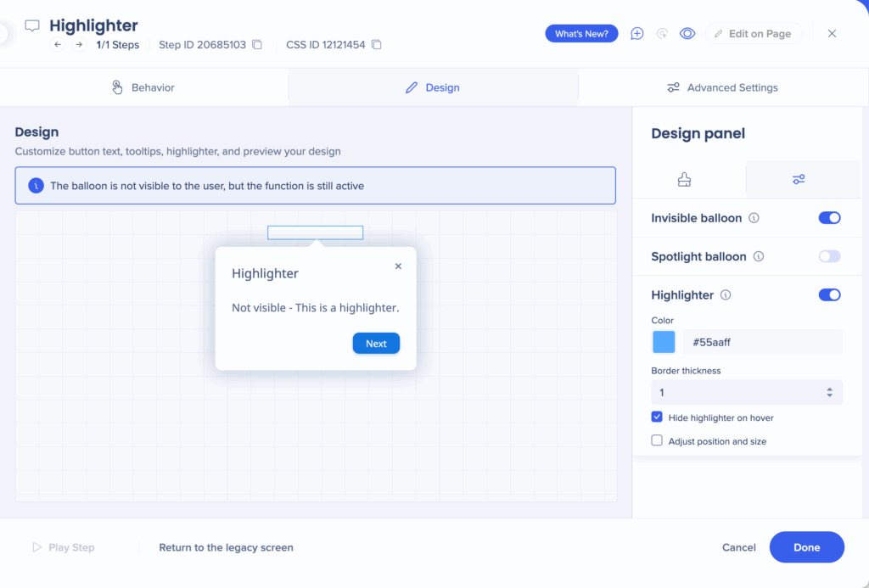Click Return to the legacy screen
The width and height of the screenshot is (869, 588).
click(x=226, y=547)
